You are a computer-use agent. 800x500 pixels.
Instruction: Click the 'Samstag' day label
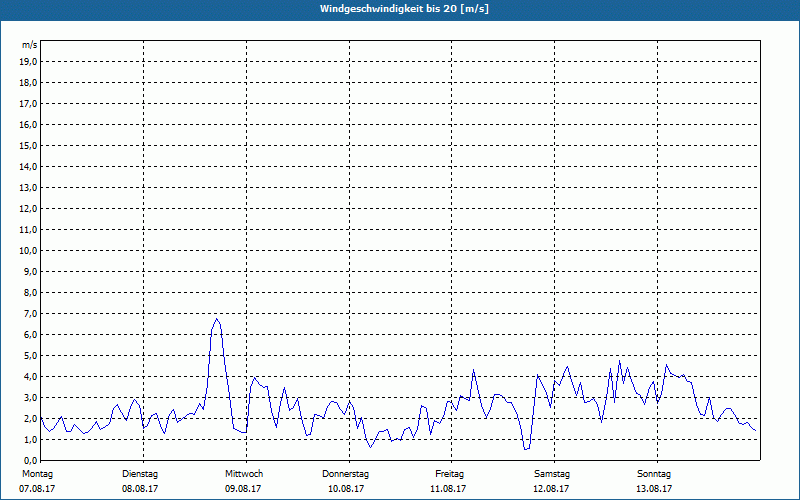pyautogui.click(x=552, y=474)
